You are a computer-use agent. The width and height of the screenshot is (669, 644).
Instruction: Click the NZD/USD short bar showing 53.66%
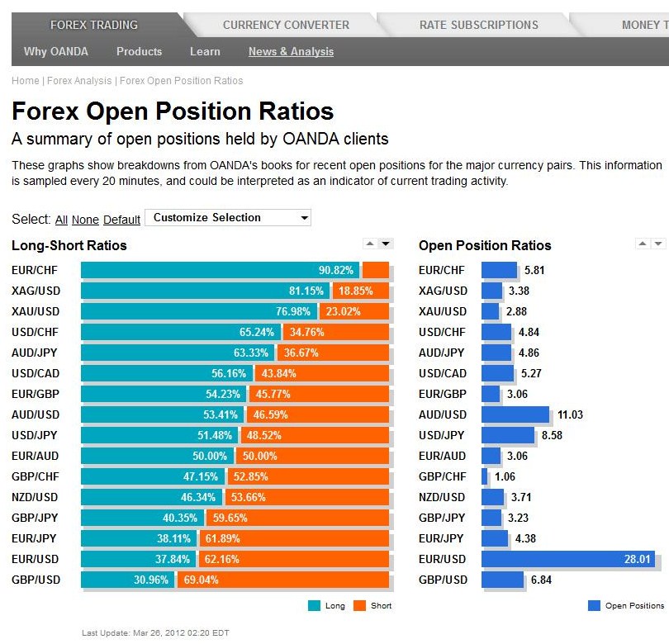click(x=307, y=497)
